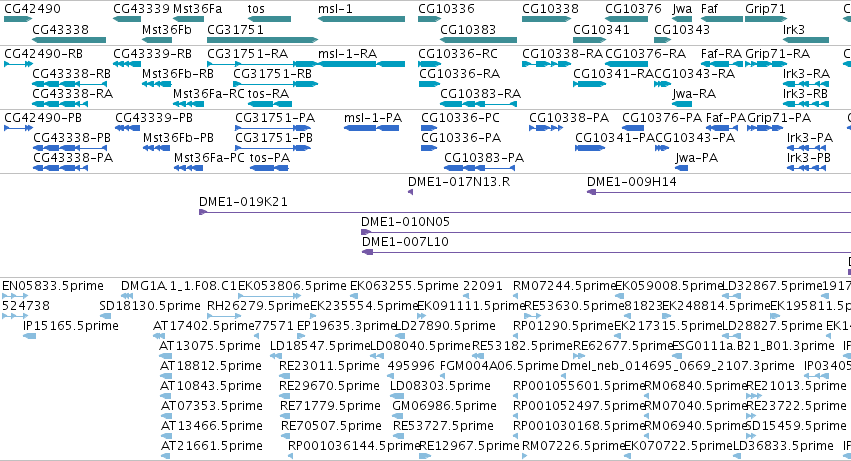Screen dimensions: 851x461
Task: Click the Jwa gene label
Action: (x=682, y=9)
